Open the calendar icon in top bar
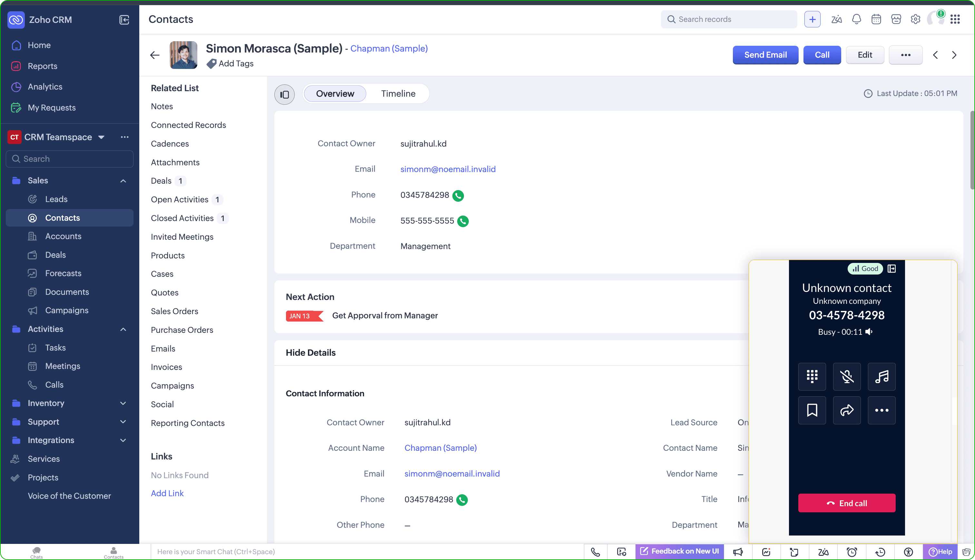This screenshot has width=975, height=560. coord(876,19)
